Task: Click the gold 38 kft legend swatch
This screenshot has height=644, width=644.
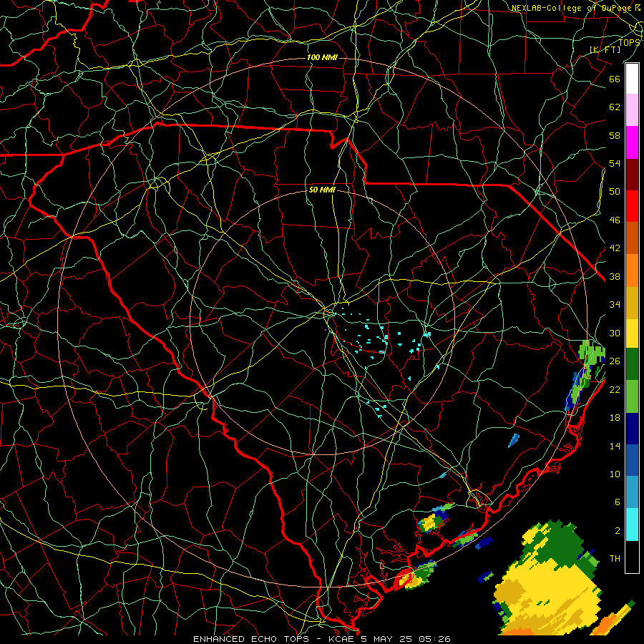Action: tap(632, 303)
